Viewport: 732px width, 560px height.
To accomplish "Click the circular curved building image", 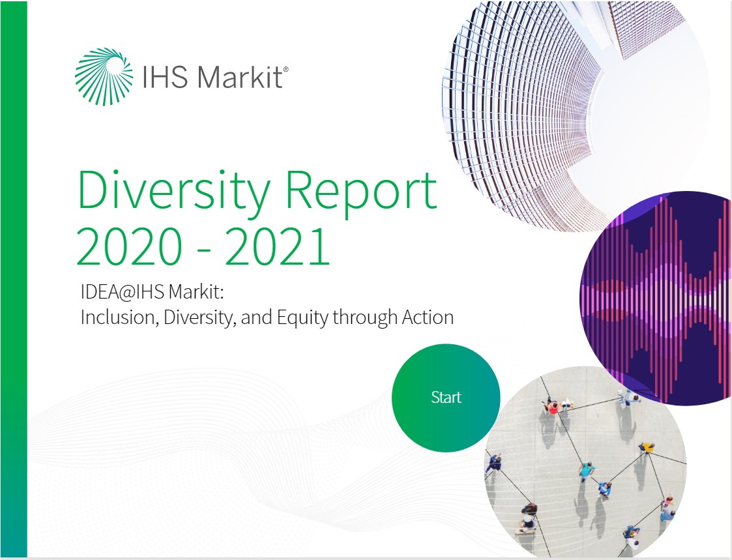I will tap(576, 115).
